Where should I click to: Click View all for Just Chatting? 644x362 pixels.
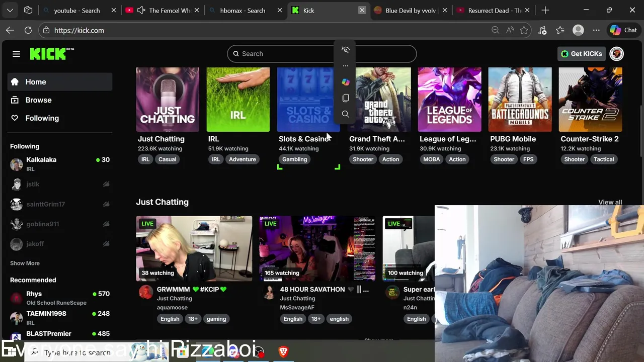(x=610, y=202)
